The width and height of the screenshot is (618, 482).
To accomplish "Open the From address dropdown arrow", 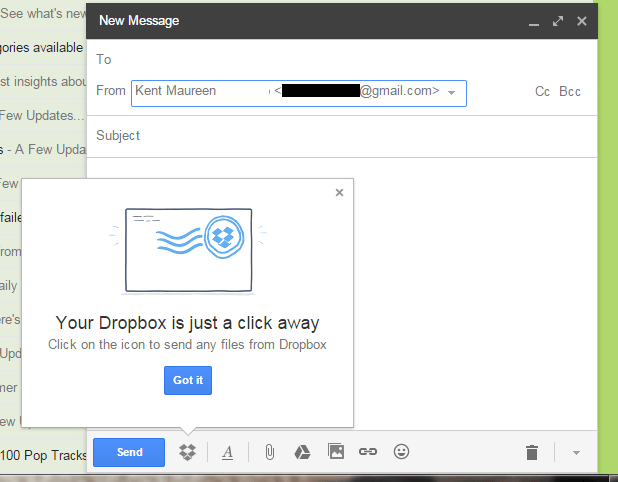I will coord(452,93).
